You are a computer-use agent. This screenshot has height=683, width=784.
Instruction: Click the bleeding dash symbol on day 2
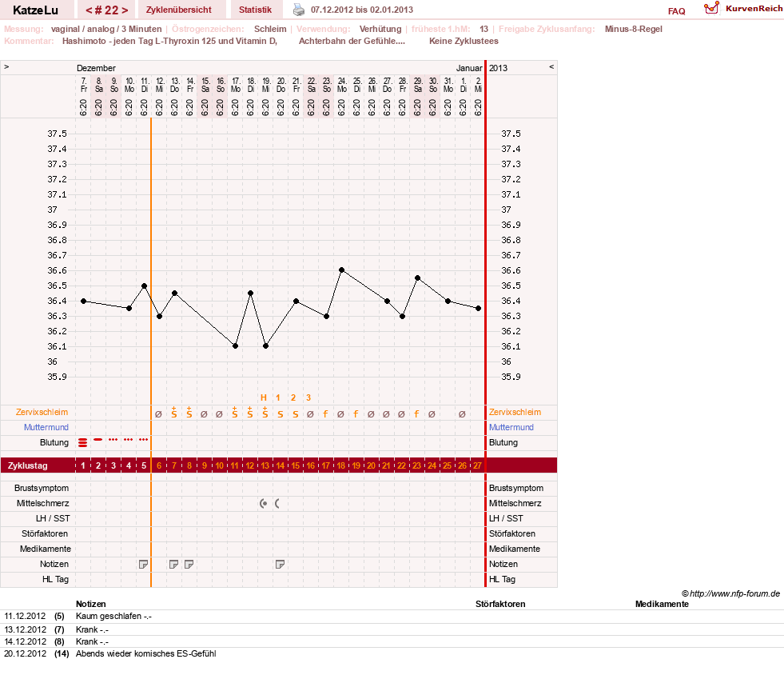click(98, 439)
